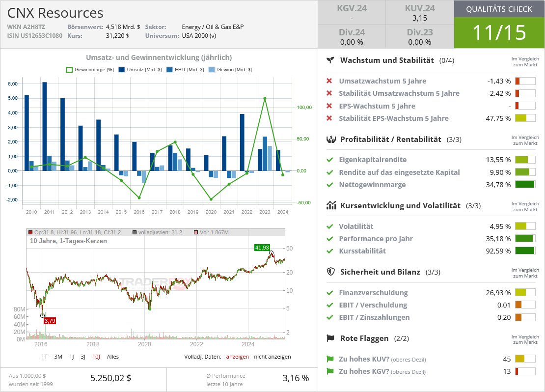
Task: Click the Zu hohes KUV? comparison bar
Action: [x=525, y=359]
